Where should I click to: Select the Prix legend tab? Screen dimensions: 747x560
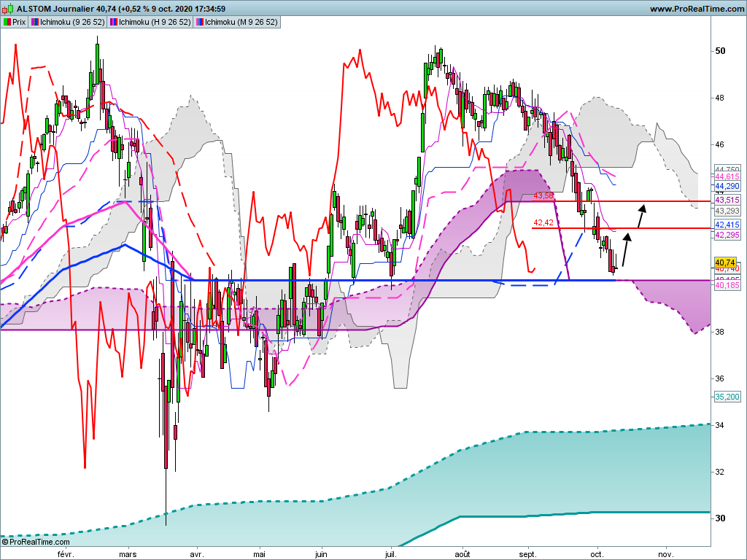click(x=15, y=22)
